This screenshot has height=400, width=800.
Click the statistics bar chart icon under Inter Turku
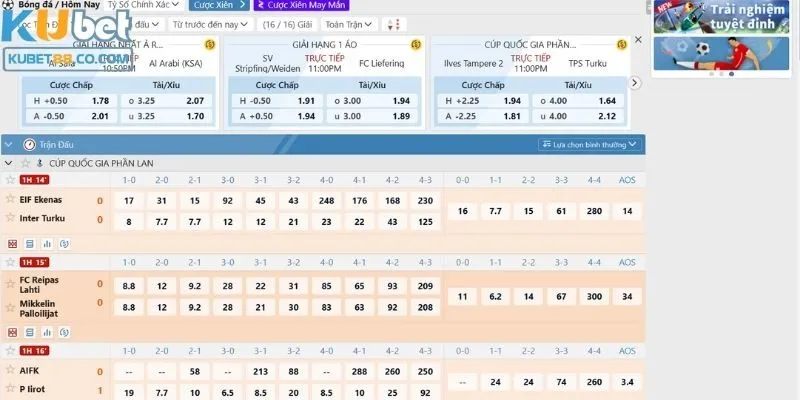point(46,243)
